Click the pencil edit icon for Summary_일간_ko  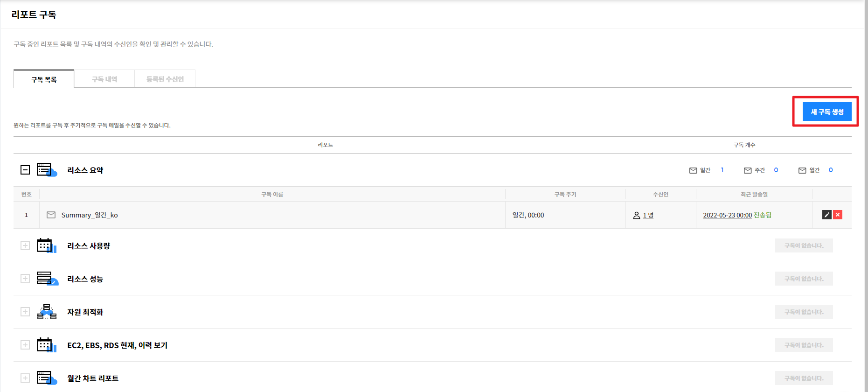coord(826,215)
